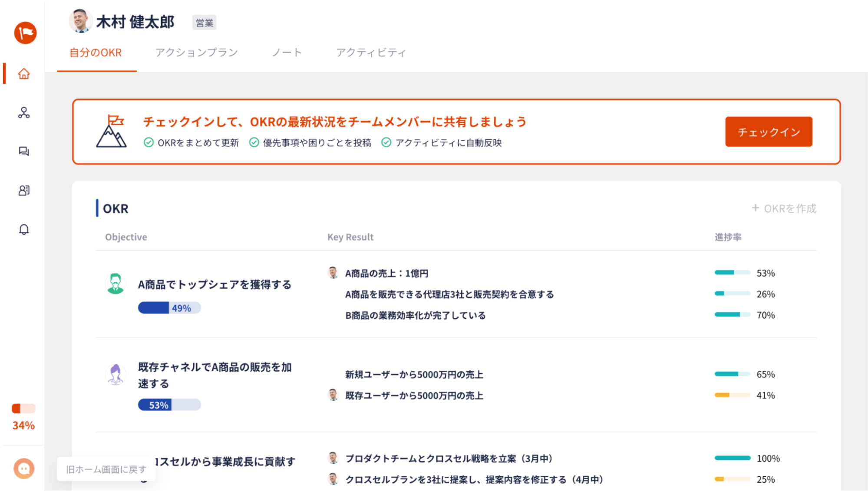Click the orange flag logo icon
The height and width of the screenshot is (491, 868).
[25, 33]
